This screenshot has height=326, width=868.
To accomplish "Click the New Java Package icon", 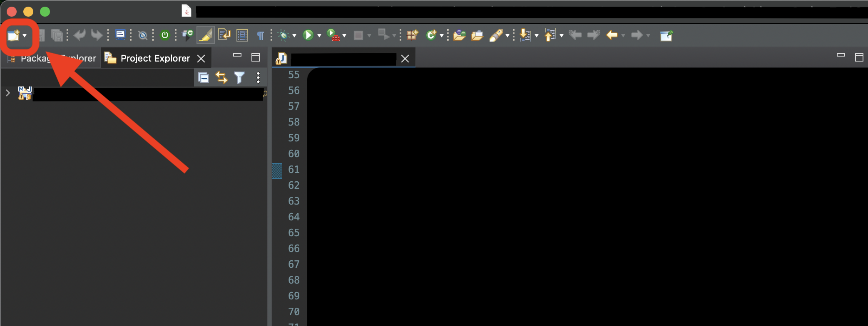I will 413,35.
